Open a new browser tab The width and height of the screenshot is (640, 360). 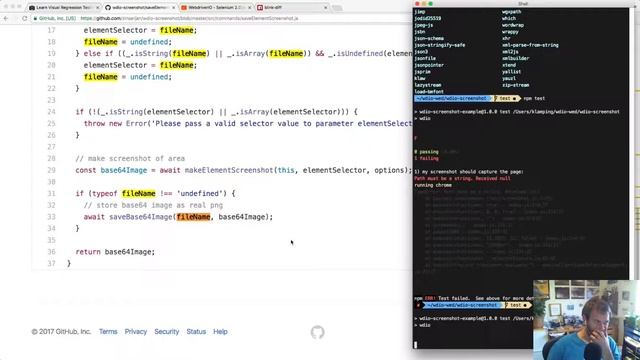point(337,8)
